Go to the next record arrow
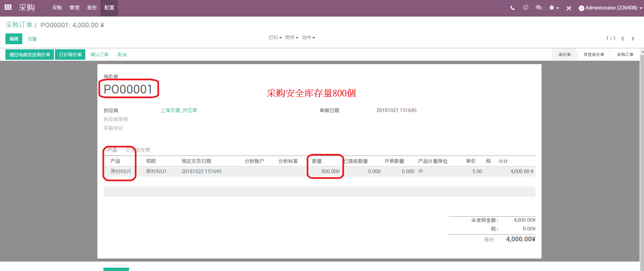This screenshot has width=644, height=271. click(633, 38)
